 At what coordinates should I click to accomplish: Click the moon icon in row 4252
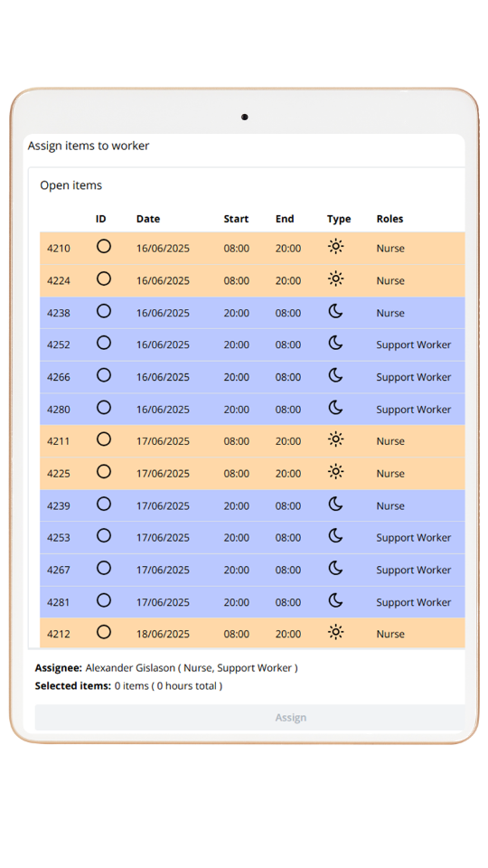[335, 344]
